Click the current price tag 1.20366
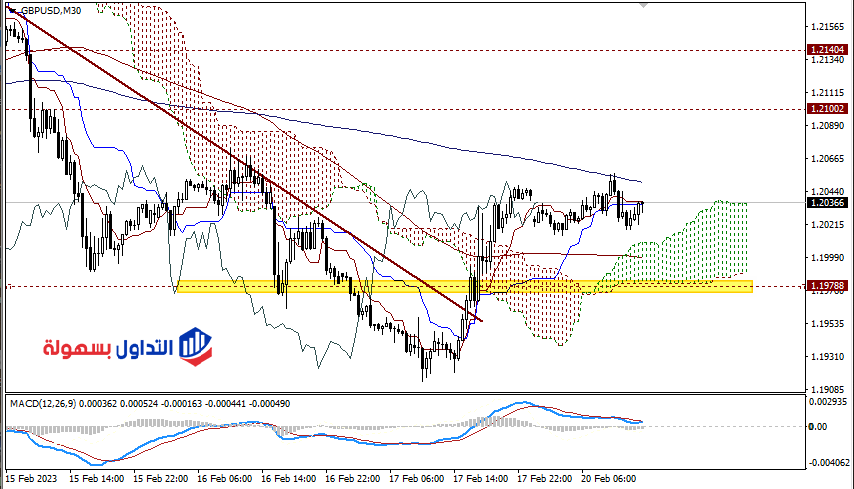Screen dimensions: 854x489 (x=827, y=203)
